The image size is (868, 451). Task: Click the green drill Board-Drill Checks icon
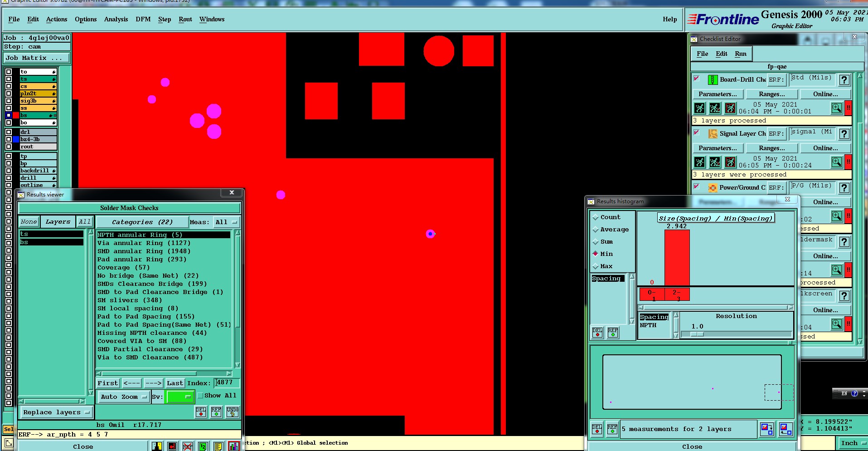tap(713, 80)
